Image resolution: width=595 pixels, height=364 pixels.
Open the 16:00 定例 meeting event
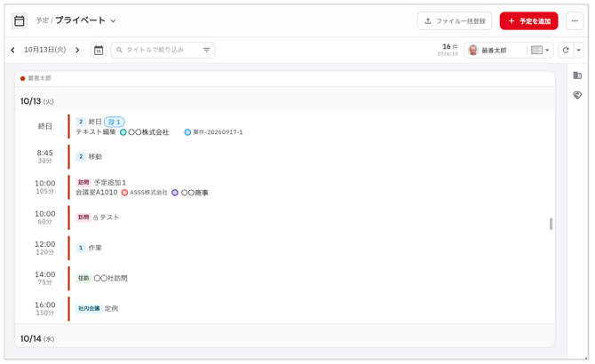pos(111,308)
